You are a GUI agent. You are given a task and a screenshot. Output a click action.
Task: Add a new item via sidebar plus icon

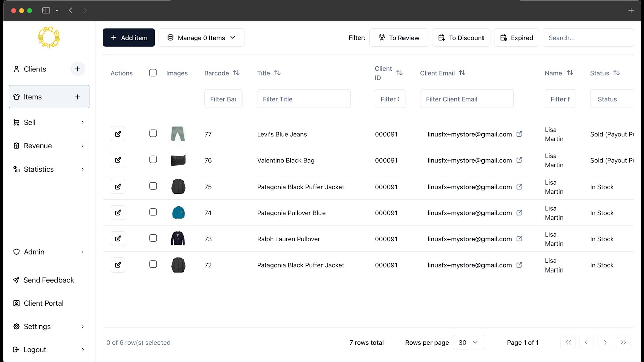point(77,97)
